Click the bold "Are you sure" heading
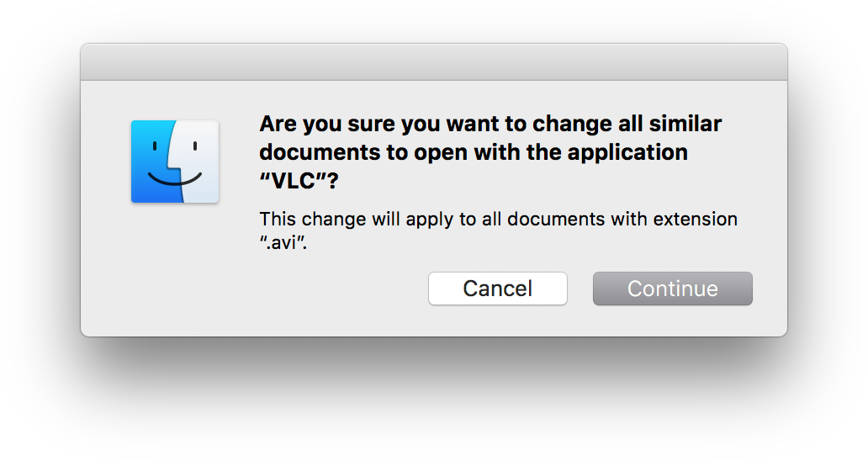This screenshot has width=868, height=461. click(x=490, y=152)
